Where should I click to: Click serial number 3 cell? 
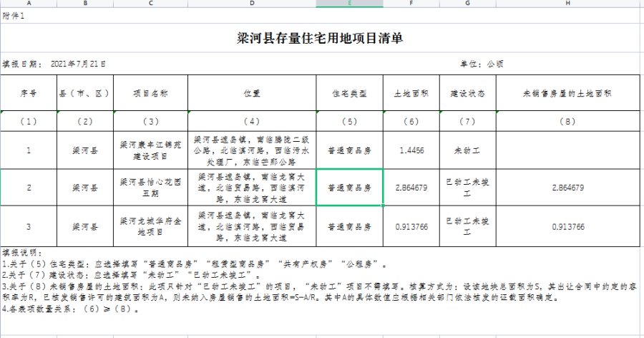[29, 226]
